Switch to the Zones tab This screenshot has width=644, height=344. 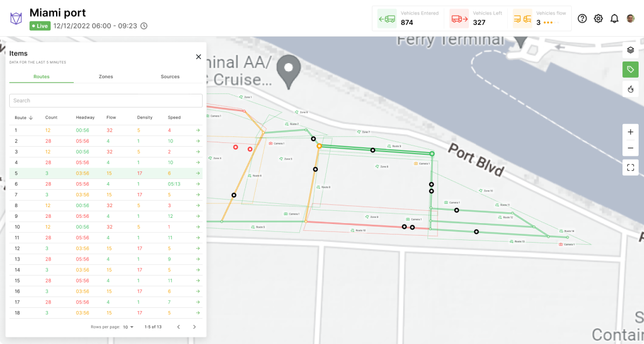pos(106,77)
